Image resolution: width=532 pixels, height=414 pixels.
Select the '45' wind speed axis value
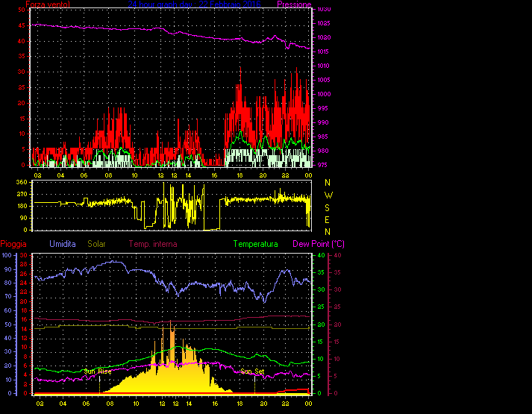tap(22, 25)
